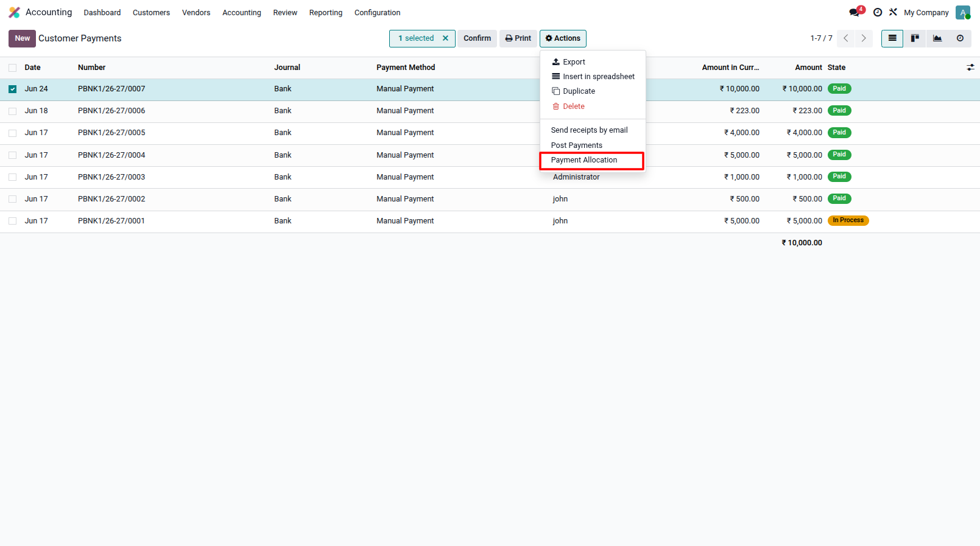Open the Vendors menu
Viewport: 980px width, 546px height.
(196, 13)
